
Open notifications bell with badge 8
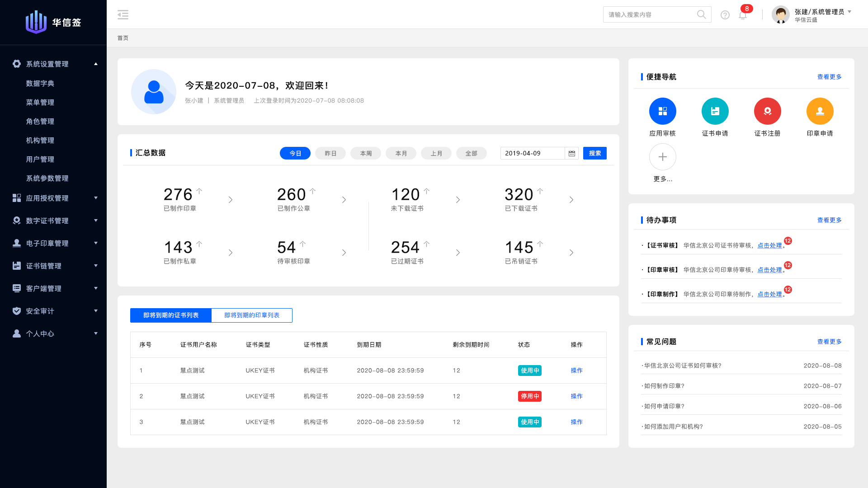pyautogui.click(x=743, y=15)
